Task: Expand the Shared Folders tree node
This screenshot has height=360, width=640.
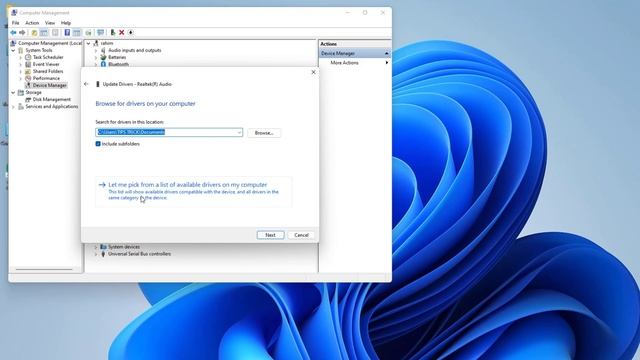Action: tap(20, 71)
